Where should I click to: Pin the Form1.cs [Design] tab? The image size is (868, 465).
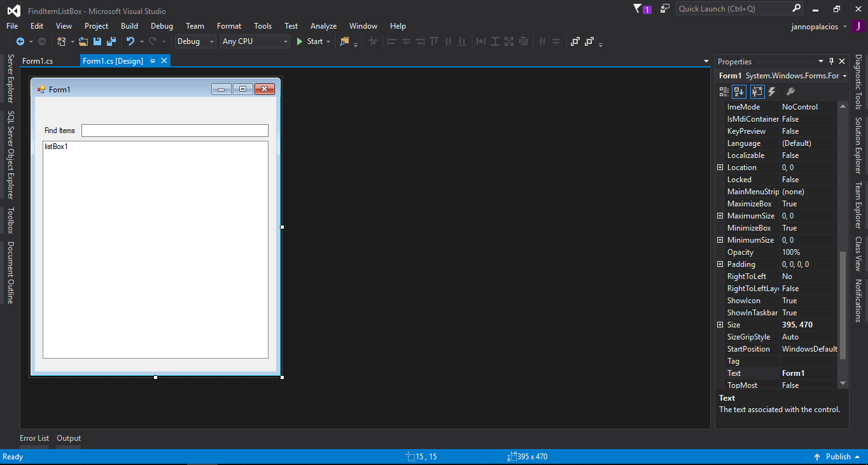[x=152, y=61]
